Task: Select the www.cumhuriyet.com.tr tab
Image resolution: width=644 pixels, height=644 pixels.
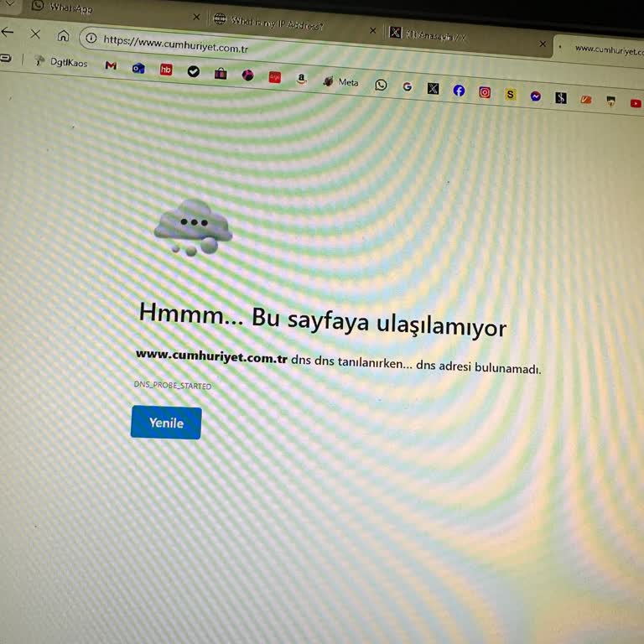Action: [x=601, y=49]
